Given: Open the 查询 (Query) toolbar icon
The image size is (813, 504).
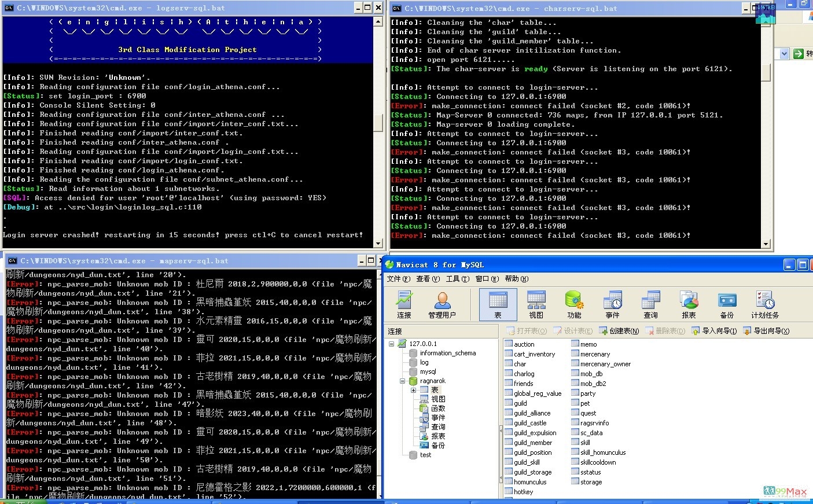Looking at the screenshot, I should (x=650, y=304).
